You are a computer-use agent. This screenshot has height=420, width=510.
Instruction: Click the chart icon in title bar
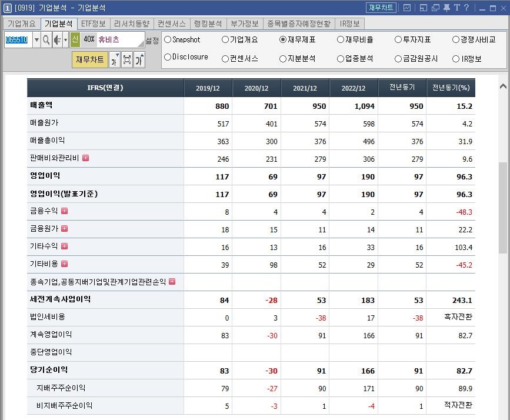pyautogui.click(x=407, y=8)
